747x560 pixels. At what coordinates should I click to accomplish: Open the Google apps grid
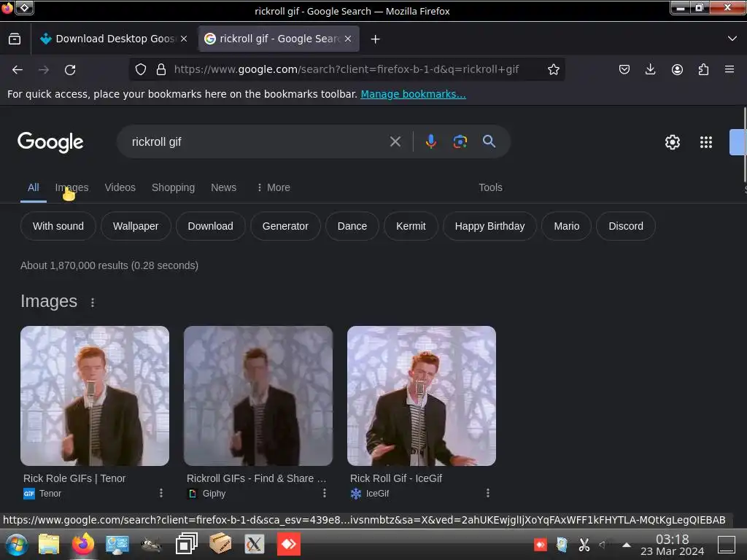705,142
